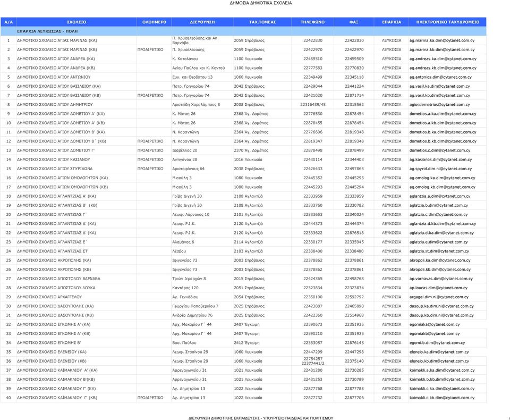
Task: Click fax number 22592792
Action: coord(354,297)
